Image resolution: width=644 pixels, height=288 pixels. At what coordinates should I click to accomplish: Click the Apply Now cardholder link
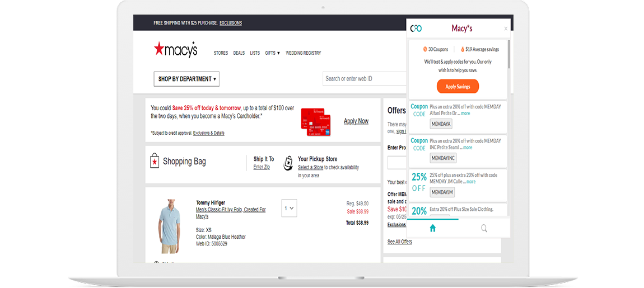click(x=356, y=121)
